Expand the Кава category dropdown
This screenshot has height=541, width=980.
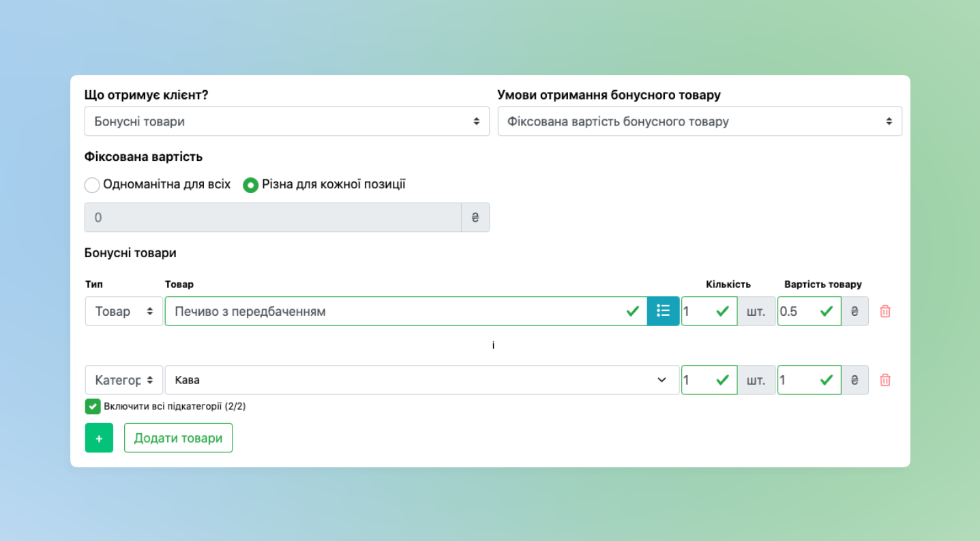point(421,380)
